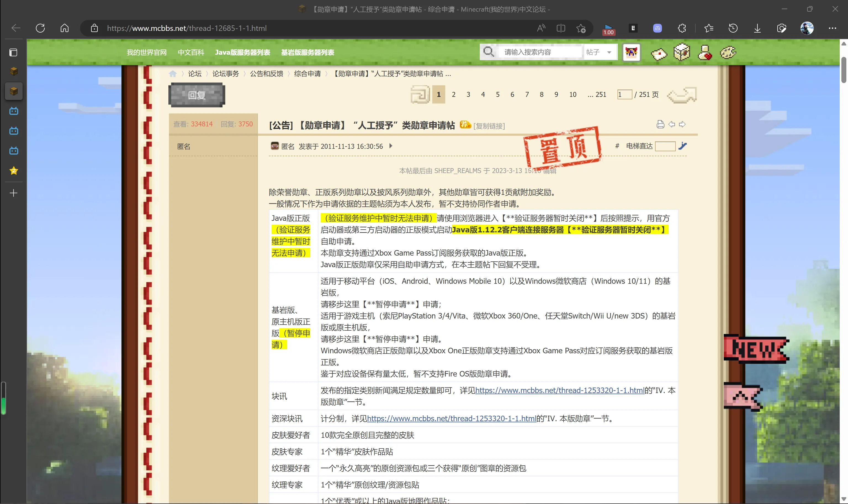Open the user avatar in the forum header

coord(631,52)
